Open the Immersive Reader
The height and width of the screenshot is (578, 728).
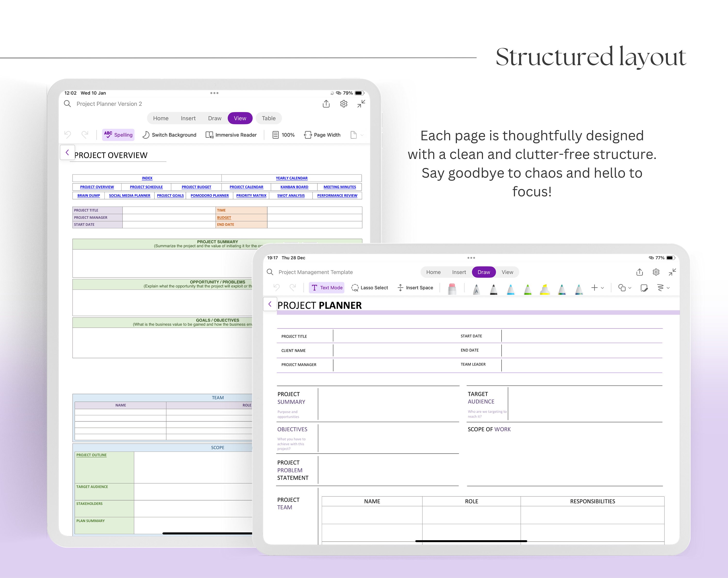tap(231, 135)
